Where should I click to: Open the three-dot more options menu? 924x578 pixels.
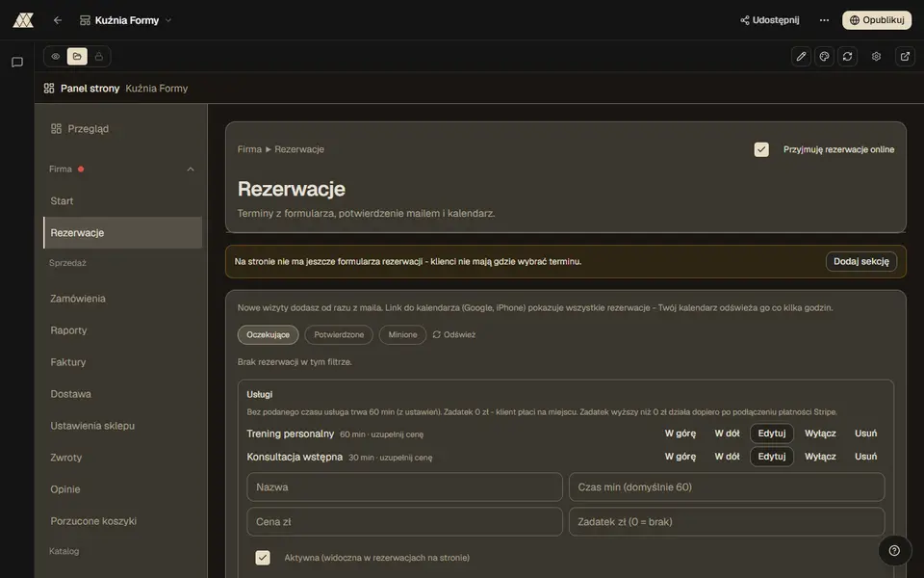point(824,20)
